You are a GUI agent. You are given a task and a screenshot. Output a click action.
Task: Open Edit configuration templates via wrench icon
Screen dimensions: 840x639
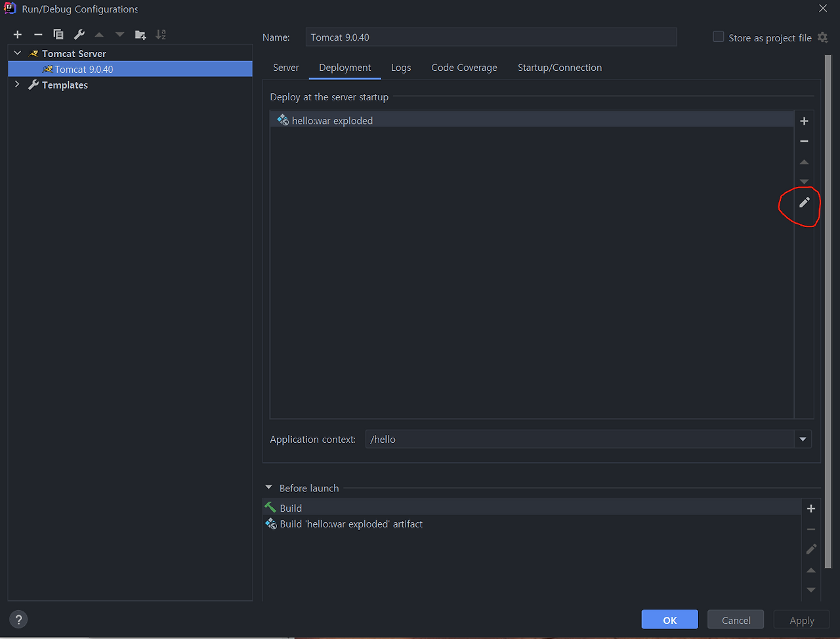pos(79,34)
